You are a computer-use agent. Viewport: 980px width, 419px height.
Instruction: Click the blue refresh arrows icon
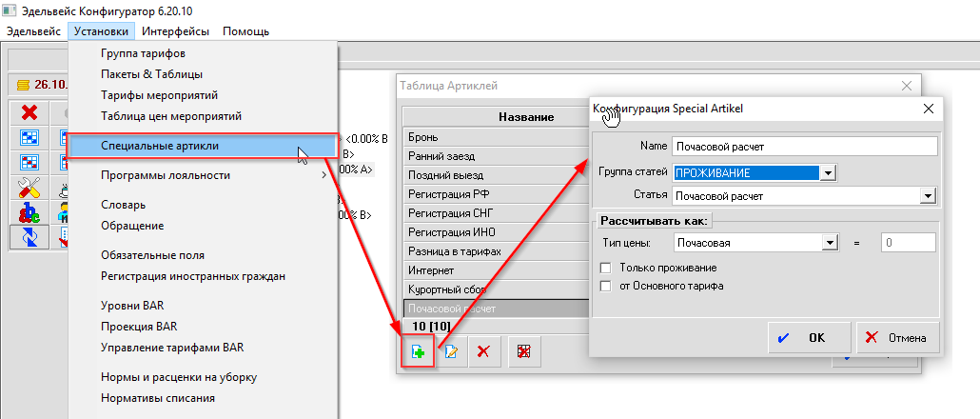tap(29, 236)
